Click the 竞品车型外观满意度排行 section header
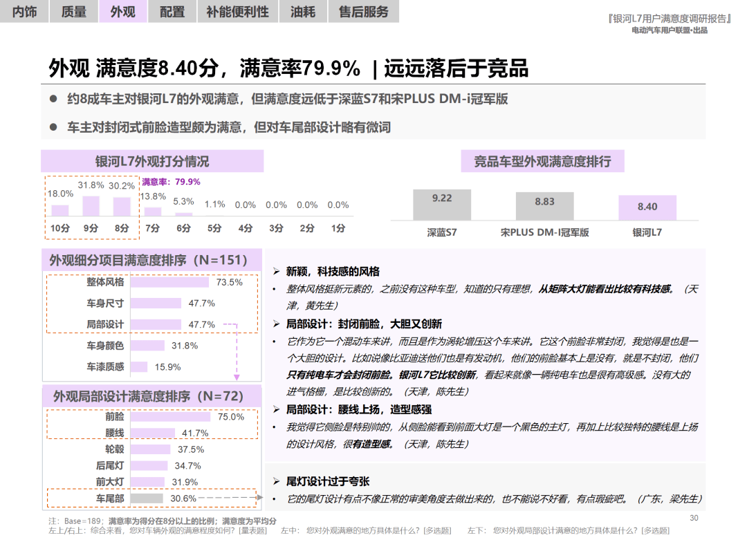This screenshot has height=560, width=747. (x=542, y=161)
